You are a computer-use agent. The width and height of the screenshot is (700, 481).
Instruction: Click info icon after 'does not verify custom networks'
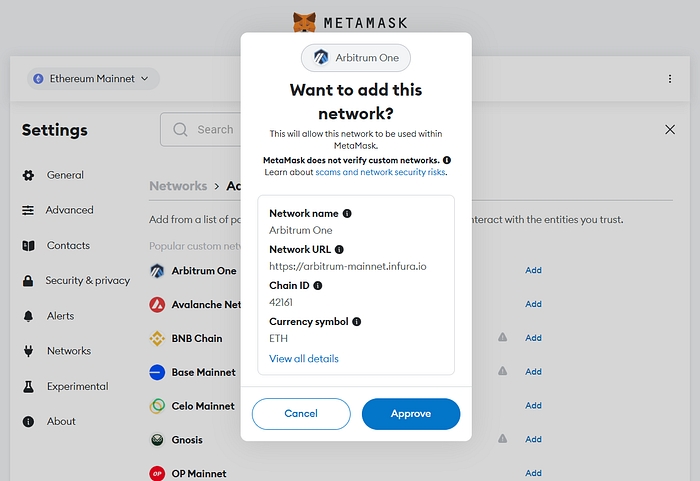point(446,160)
